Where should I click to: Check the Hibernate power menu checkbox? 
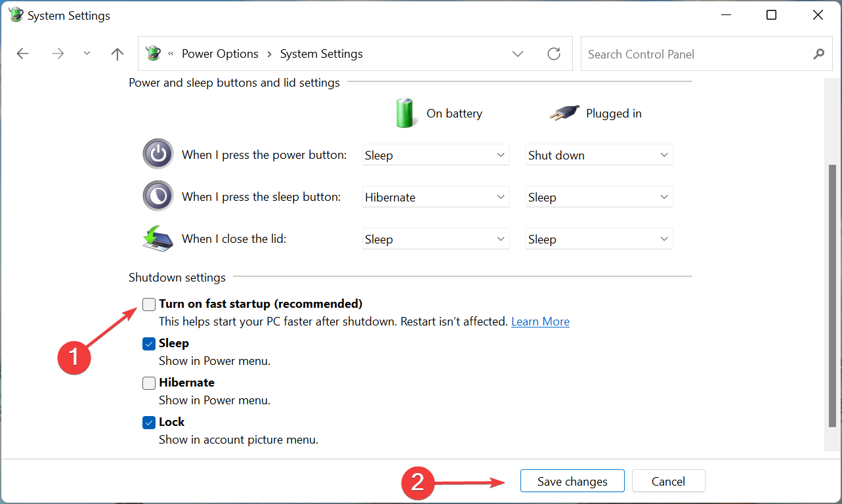point(149,383)
